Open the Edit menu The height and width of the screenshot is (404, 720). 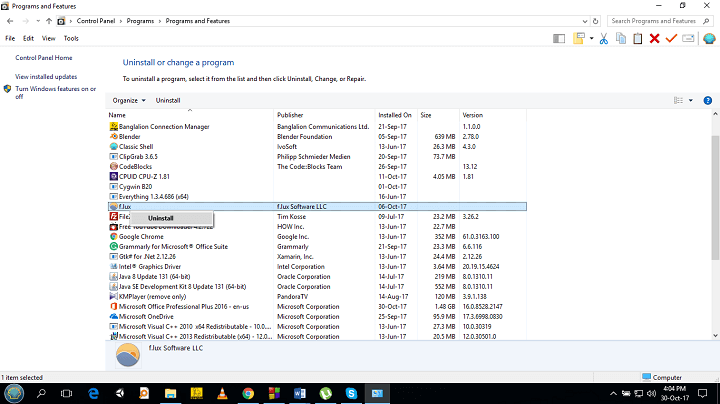pyautogui.click(x=28, y=39)
